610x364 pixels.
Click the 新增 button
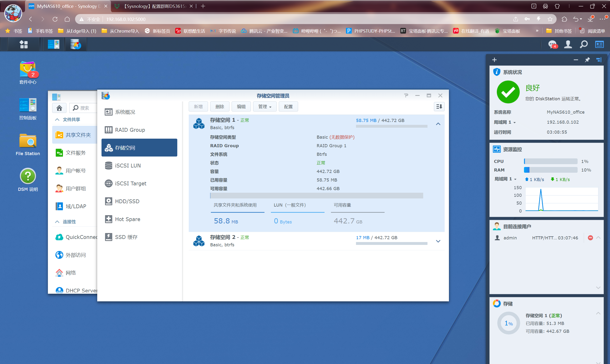tap(198, 106)
